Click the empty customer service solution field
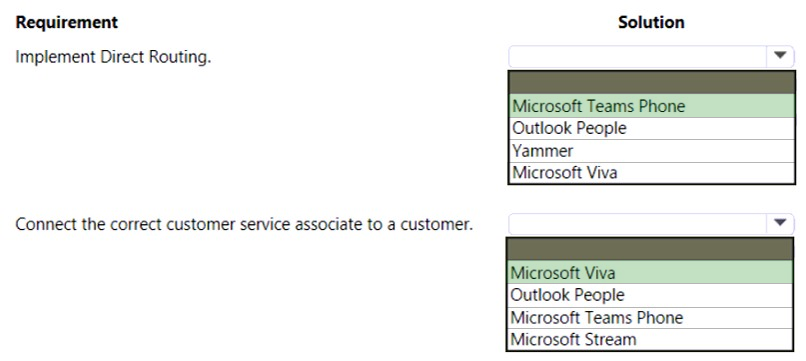This screenshot has height=361, width=806. pos(637,224)
